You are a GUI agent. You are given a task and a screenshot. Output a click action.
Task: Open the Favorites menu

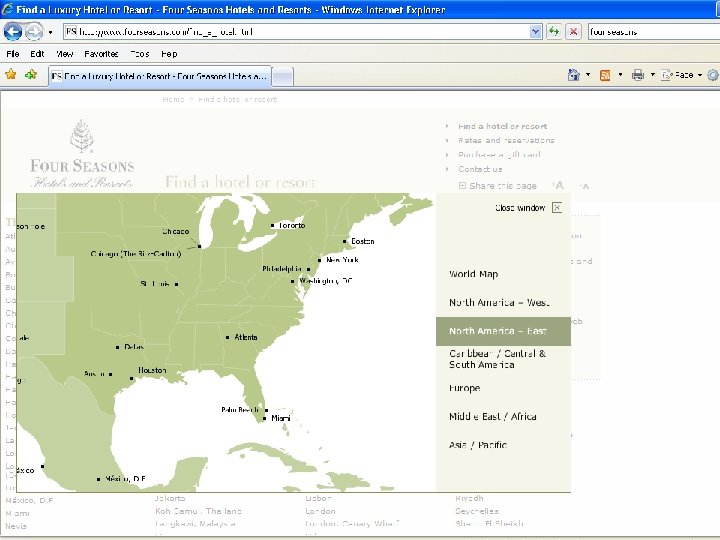coord(101,54)
